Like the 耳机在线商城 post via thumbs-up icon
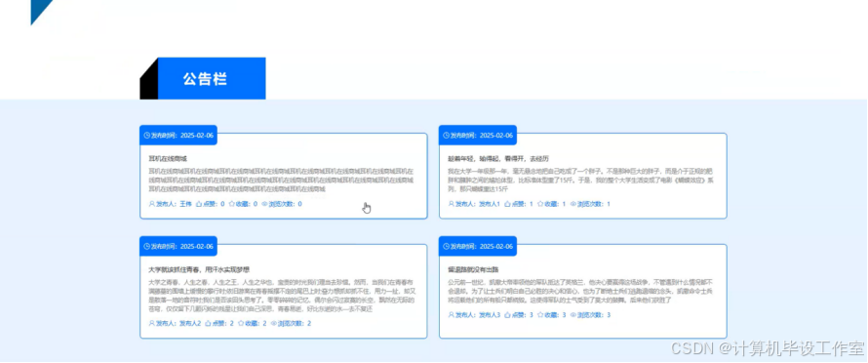This screenshot has width=868, height=363. tap(199, 204)
